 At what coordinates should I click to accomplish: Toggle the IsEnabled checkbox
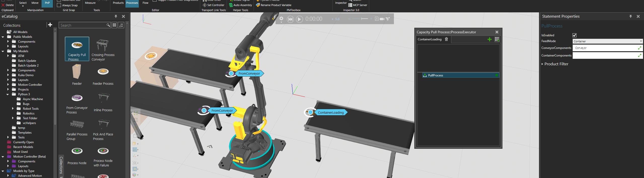point(574,35)
